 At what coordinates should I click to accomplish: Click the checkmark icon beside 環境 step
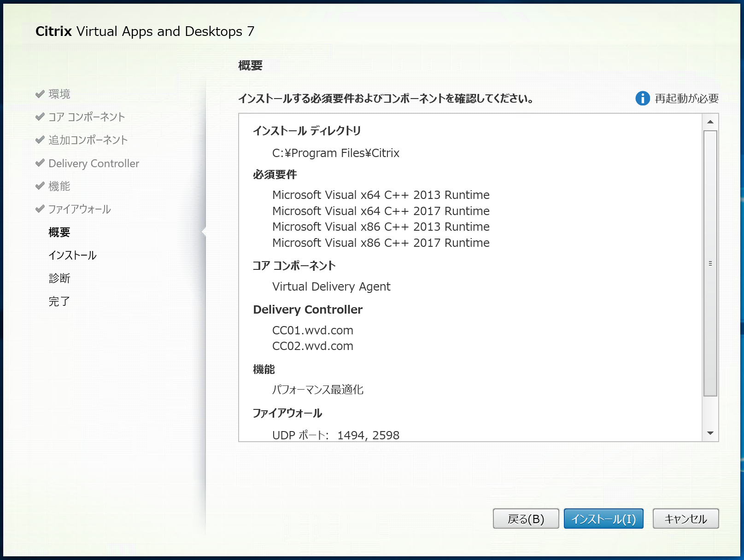tap(39, 93)
